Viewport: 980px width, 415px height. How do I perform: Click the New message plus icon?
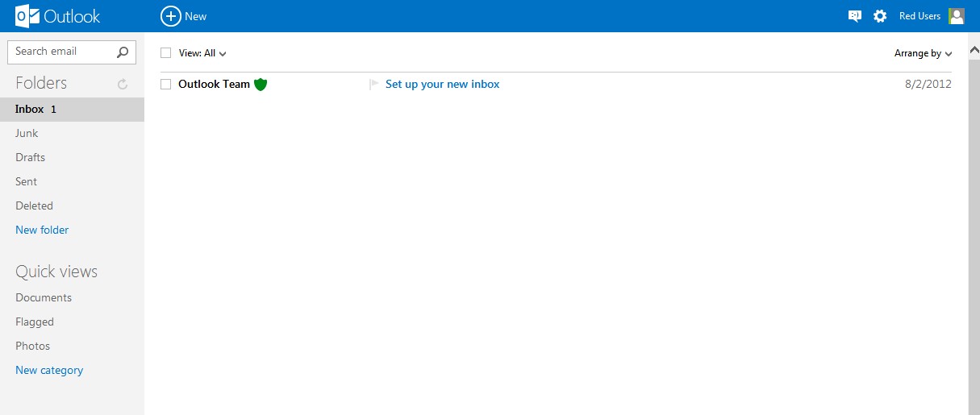click(170, 16)
